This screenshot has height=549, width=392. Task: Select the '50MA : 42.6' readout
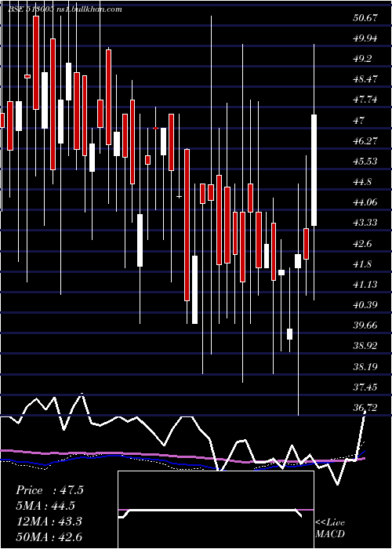49,536
